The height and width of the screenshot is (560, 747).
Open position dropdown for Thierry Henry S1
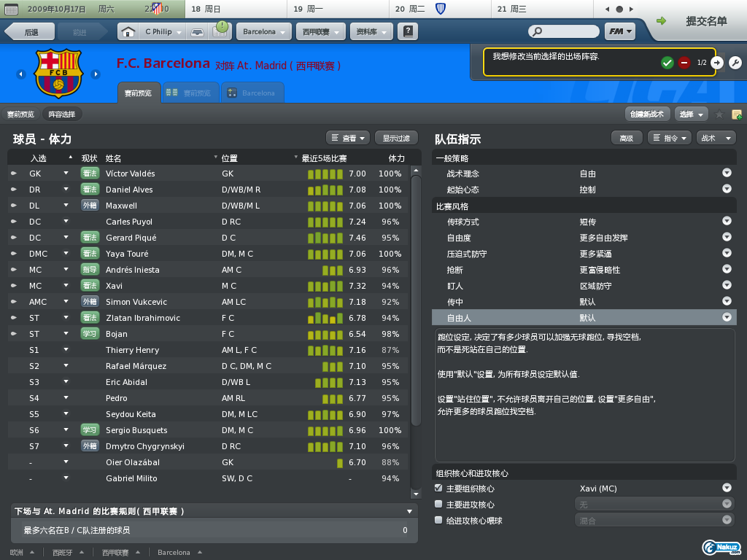66,349
